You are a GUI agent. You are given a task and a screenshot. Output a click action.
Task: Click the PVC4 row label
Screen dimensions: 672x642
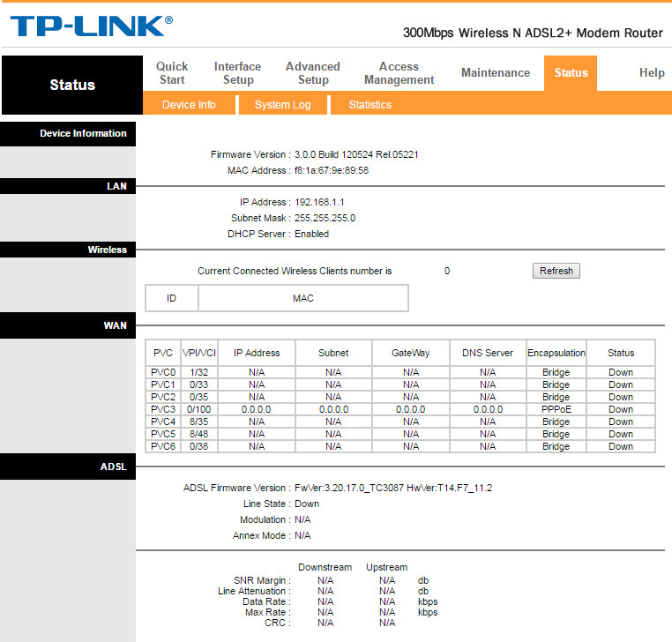(x=163, y=422)
